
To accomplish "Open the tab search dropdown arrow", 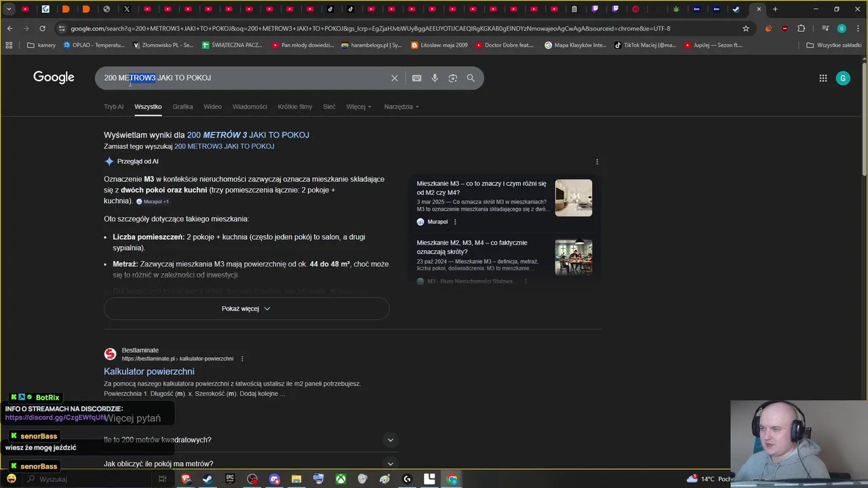I will click(9, 9).
